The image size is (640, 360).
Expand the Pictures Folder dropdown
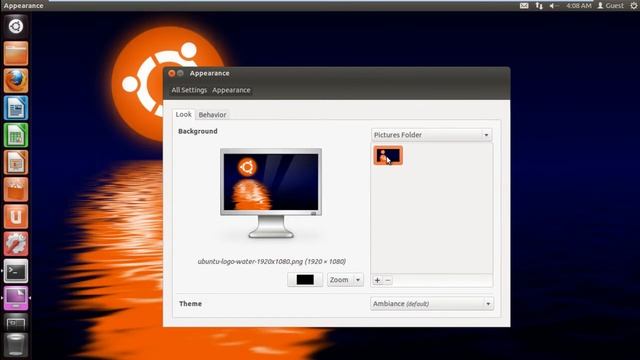click(431, 135)
